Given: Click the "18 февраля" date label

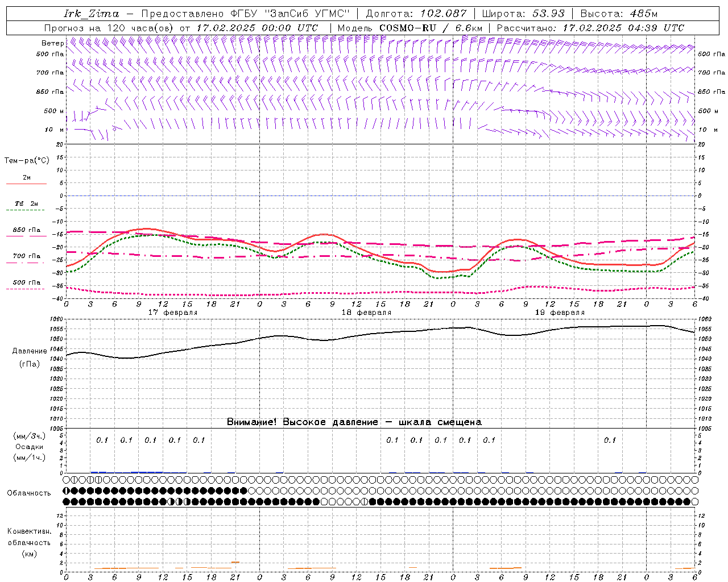Looking at the screenshot, I should tap(366, 313).
